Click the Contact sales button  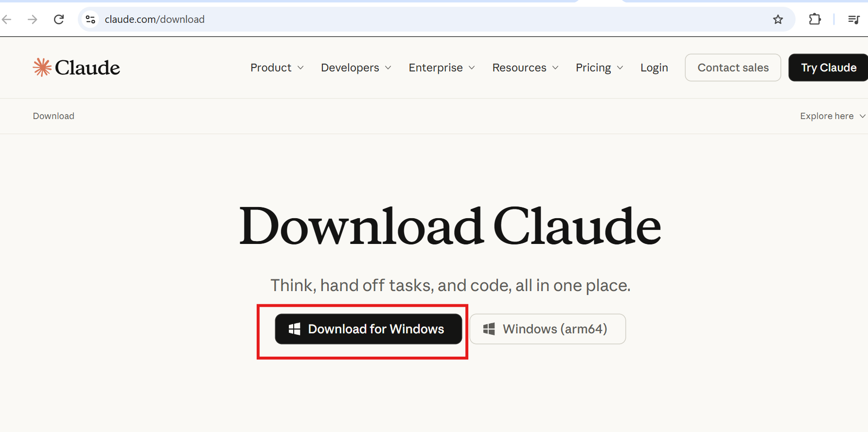[733, 68]
